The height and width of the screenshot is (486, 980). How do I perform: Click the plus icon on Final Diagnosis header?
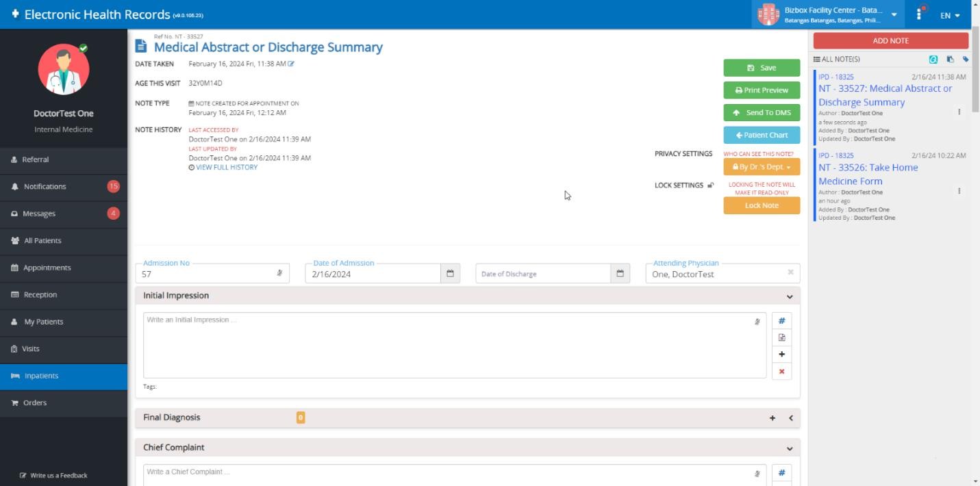(x=772, y=418)
